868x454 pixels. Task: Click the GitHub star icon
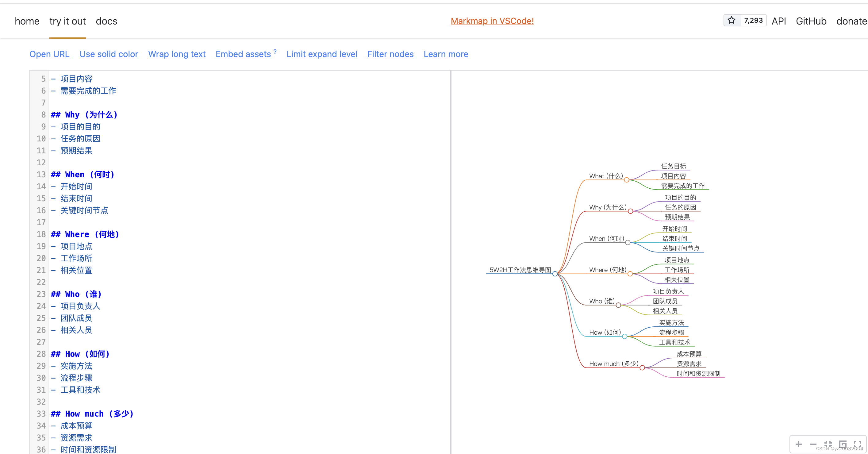click(732, 21)
